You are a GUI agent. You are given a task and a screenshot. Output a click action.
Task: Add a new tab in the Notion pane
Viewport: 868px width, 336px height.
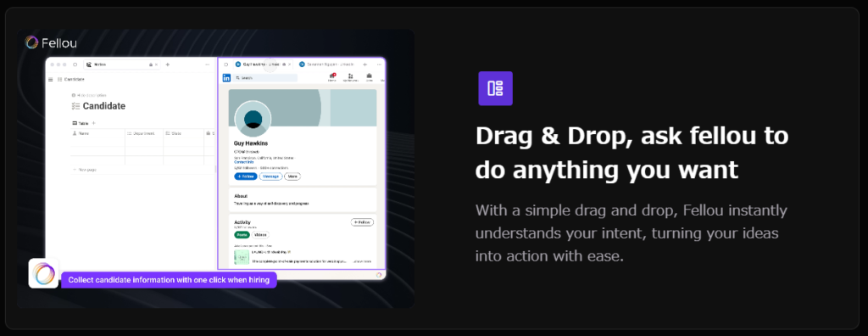[x=168, y=64]
